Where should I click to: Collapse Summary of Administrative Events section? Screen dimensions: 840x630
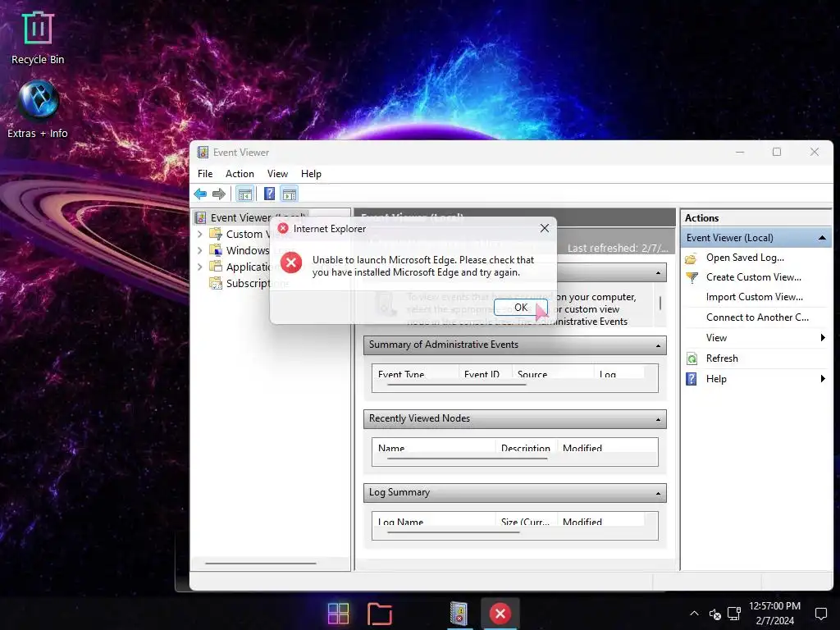(658, 345)
